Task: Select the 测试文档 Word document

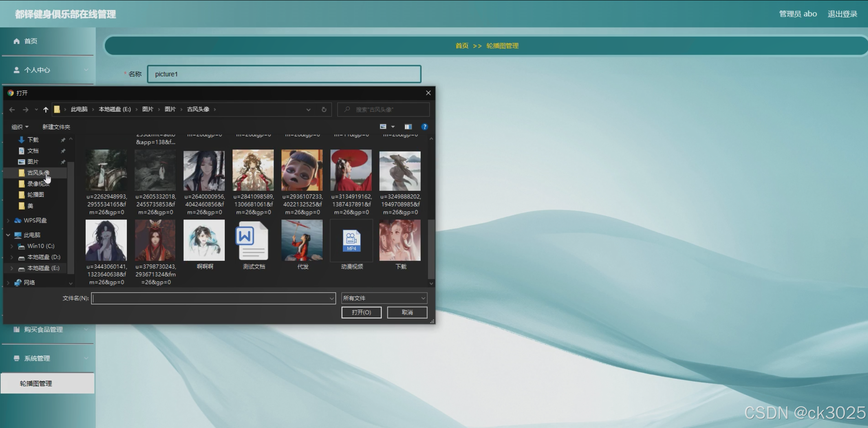Action: (x=253, y=241)
